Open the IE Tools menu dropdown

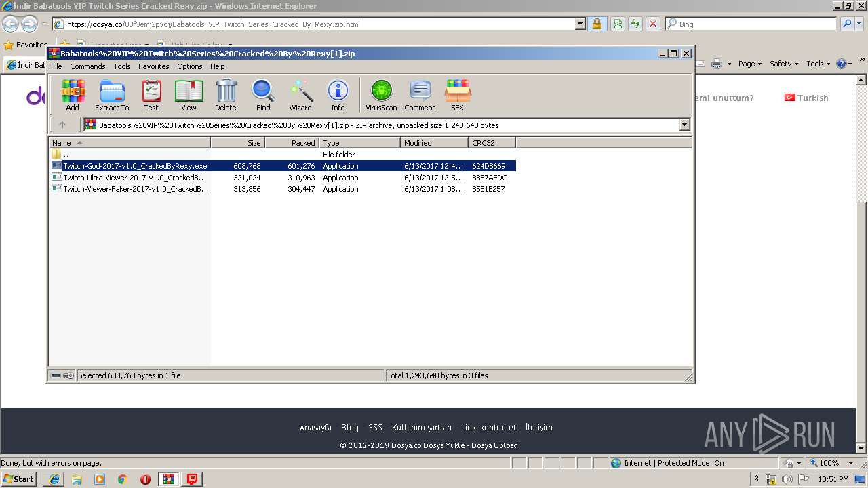point(818,64)
